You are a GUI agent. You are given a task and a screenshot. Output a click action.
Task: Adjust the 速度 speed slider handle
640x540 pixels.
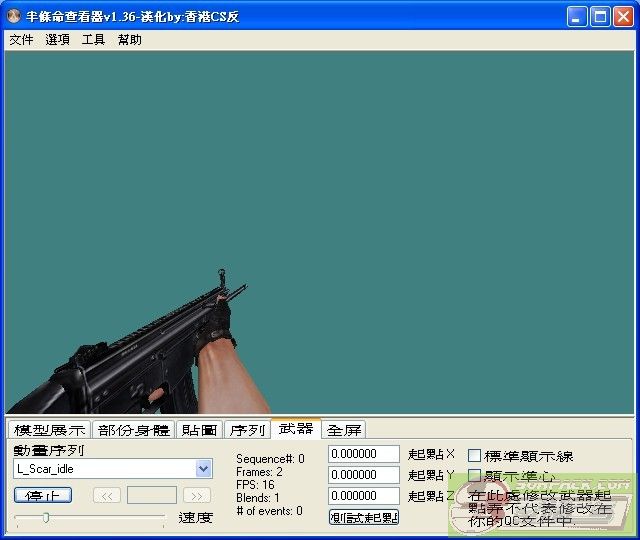[46, 518]
